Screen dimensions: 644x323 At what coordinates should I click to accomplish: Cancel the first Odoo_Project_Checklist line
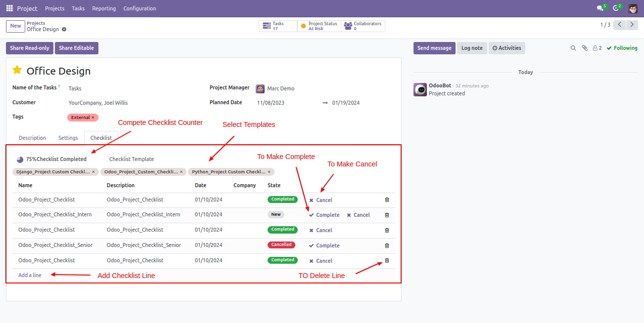(x=321, y=200)
